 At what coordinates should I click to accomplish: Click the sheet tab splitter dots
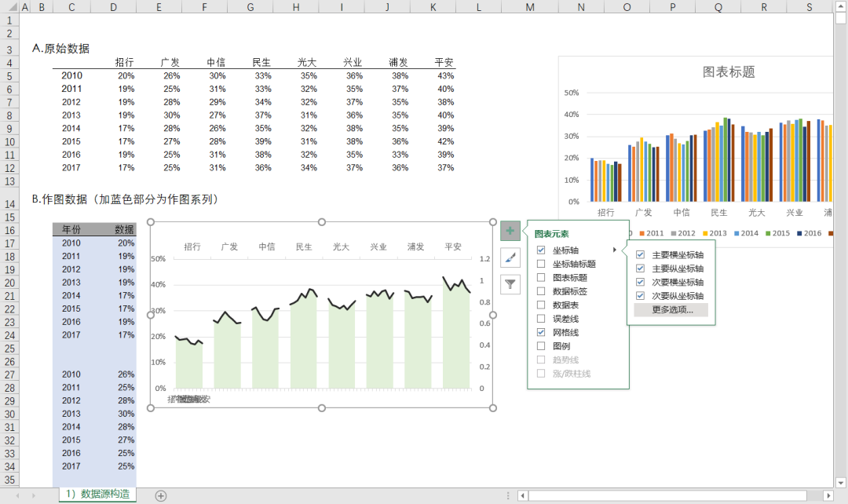point(508,495)
